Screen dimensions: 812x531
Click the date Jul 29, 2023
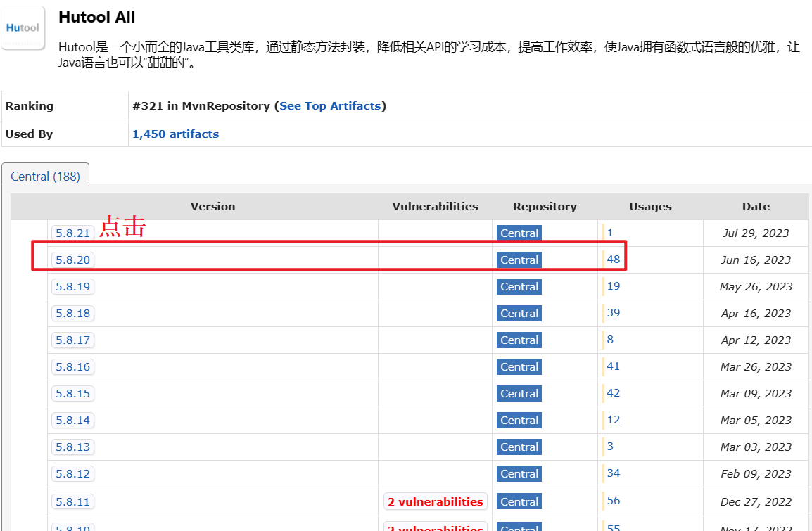tap(756, 233)
